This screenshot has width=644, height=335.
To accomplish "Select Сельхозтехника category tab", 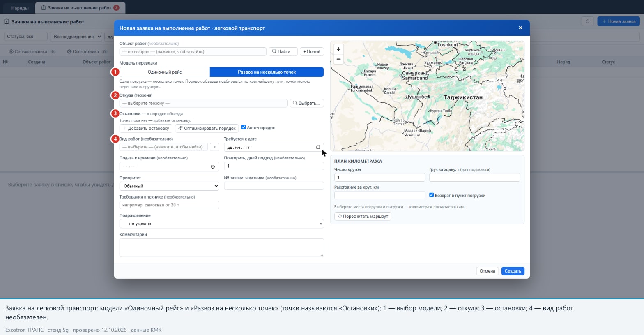I will (x=32, y=51).
